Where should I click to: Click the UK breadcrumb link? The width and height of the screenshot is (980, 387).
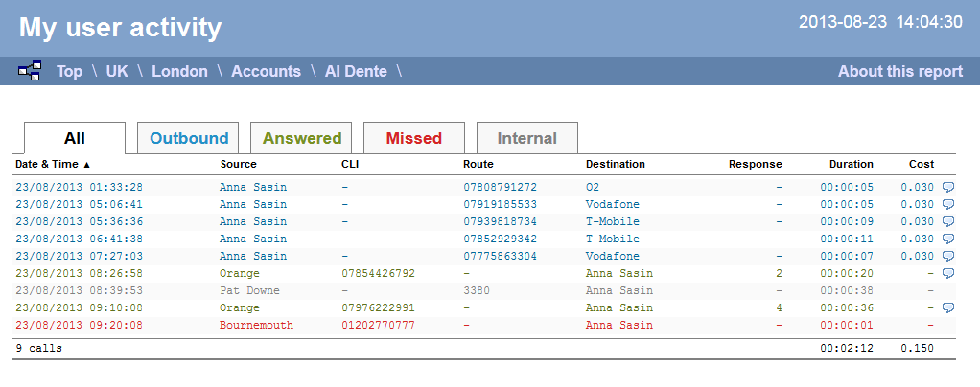117,71
